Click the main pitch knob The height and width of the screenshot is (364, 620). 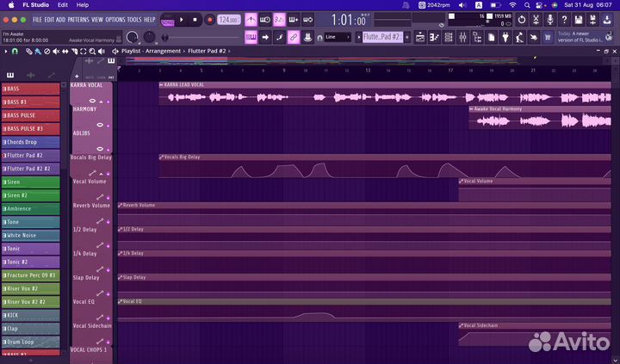point(149,37)
